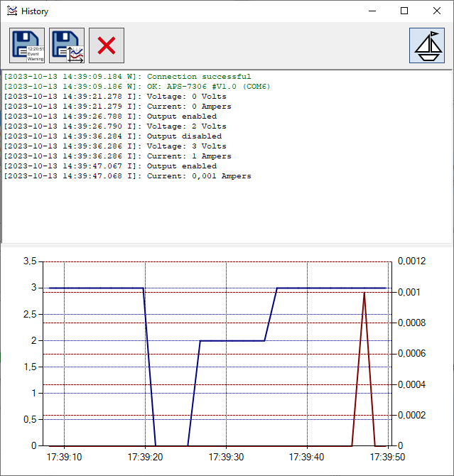This screenshot has height=476, width=454.
Task: Click the blue voltage plateau at 2 volts
Action: [232, 340]
